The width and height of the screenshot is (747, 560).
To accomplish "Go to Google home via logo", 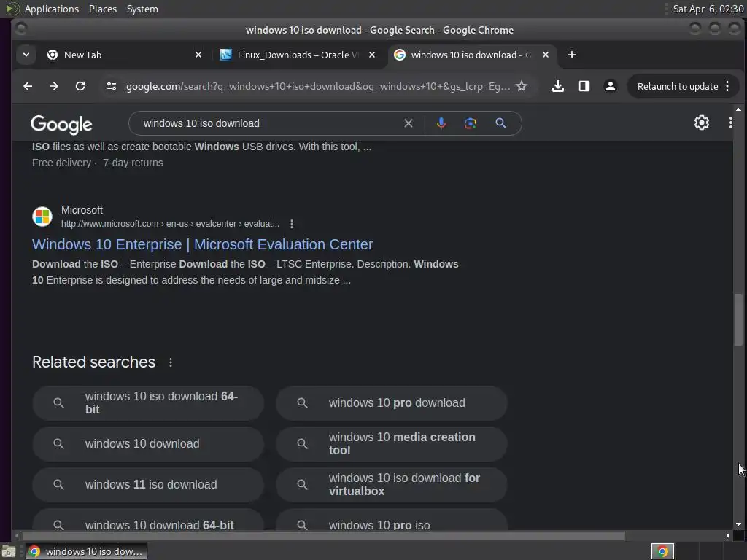I will tap(61, 124).
